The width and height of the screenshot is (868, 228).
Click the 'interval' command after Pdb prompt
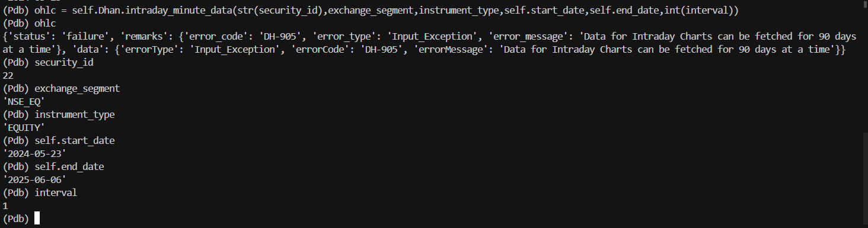(x=56, y=192)
